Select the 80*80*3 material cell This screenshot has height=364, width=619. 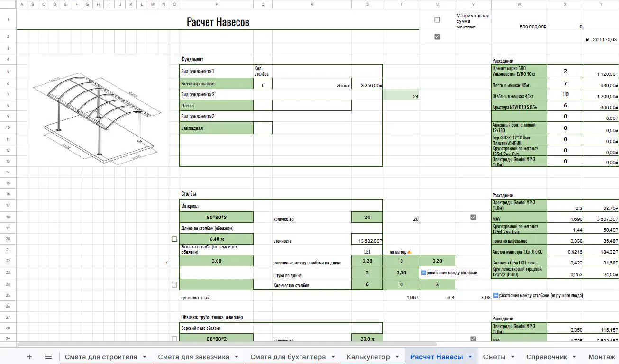click(x=217, y=218)
